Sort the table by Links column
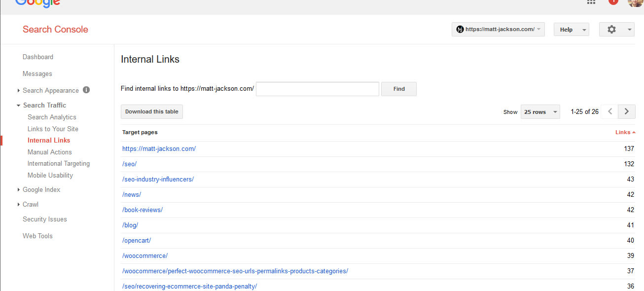The width and height of the screenshot is (644, 291). coord(625,132)
